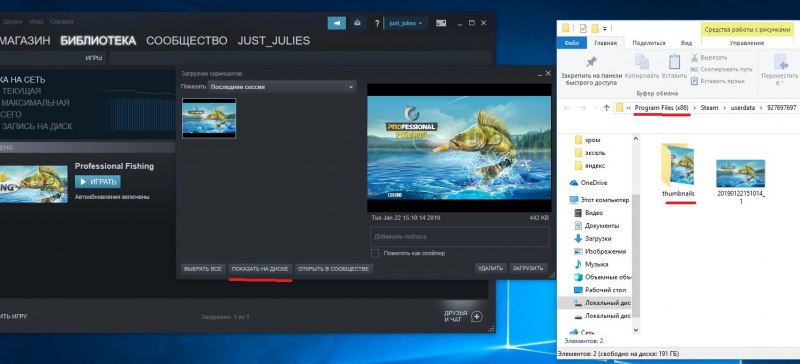Click Pin to Quick Access pushpin icon

pos(591,62)
